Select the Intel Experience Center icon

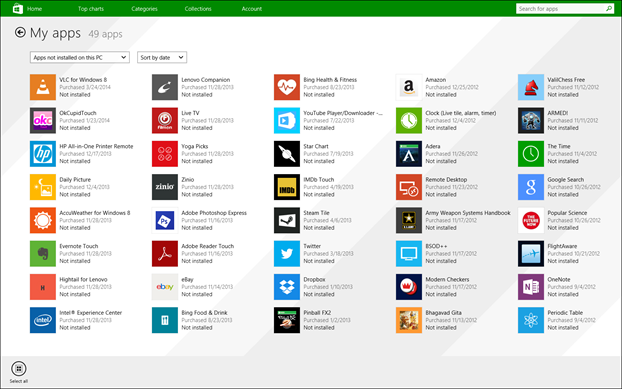point(43,320)
